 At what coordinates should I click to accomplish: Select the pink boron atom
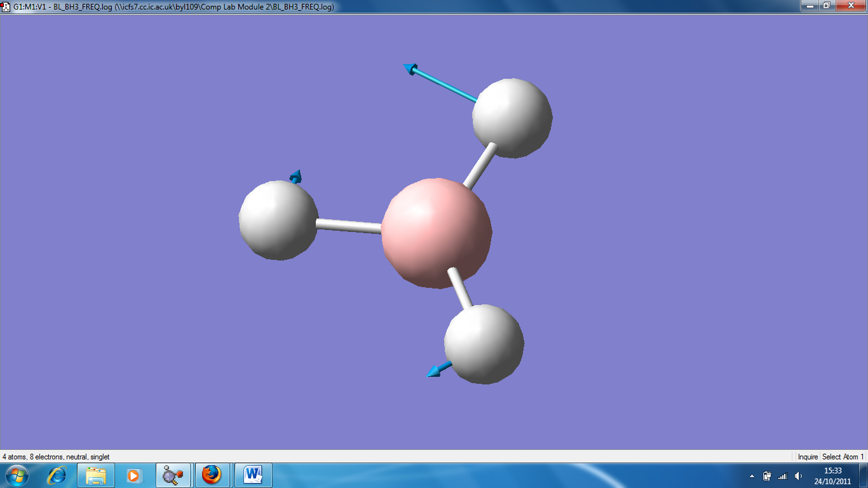[x=437, y=233]
